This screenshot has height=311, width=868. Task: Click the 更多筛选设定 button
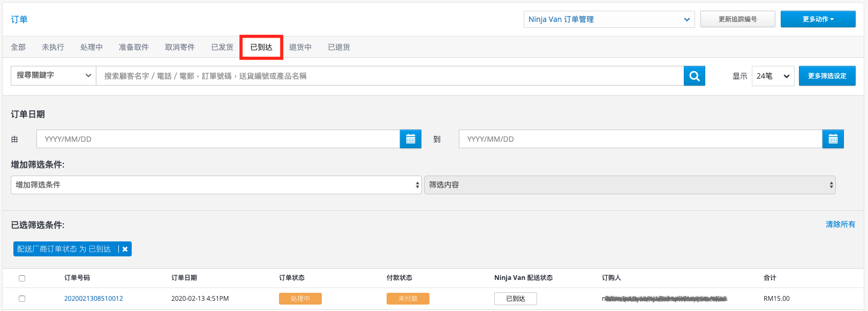click(827, 76)
